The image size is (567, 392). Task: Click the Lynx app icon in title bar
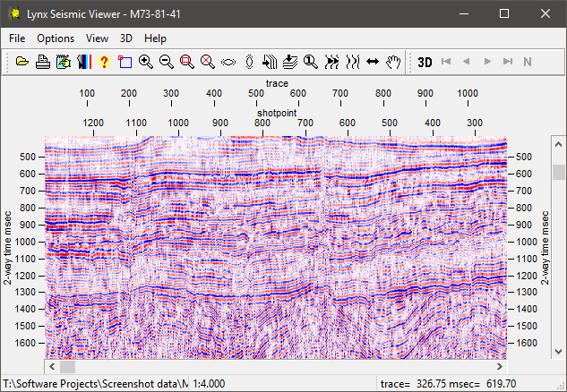14,13
